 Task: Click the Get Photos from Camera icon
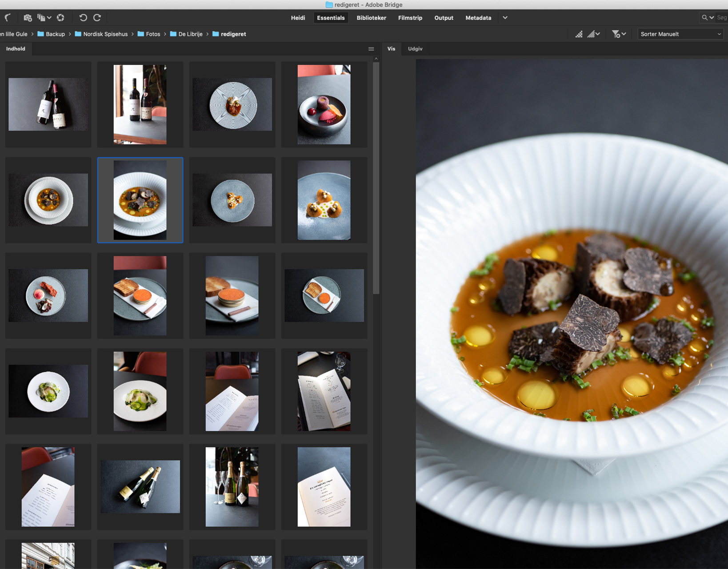click(28, 18)
